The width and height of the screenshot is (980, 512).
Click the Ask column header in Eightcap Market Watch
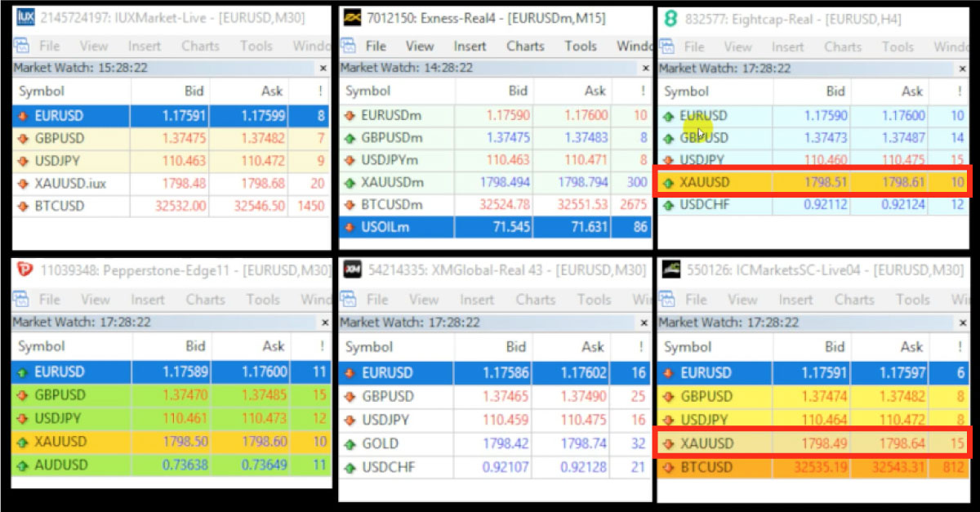pos(912,91)
